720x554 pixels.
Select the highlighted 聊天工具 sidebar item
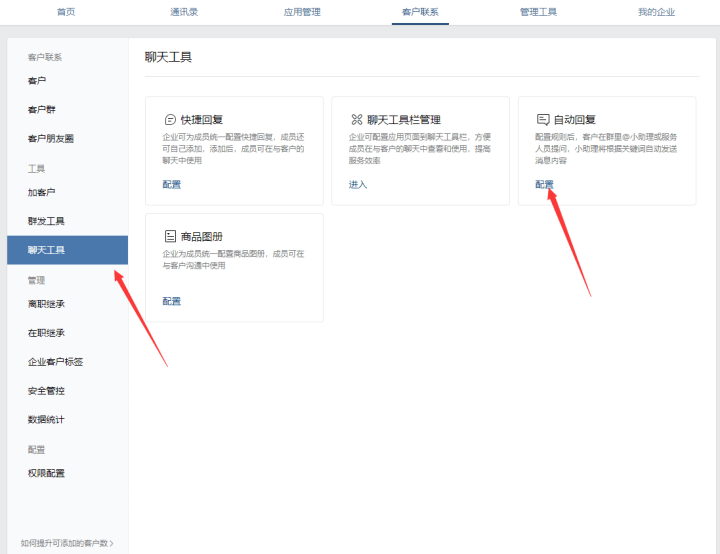68,250
